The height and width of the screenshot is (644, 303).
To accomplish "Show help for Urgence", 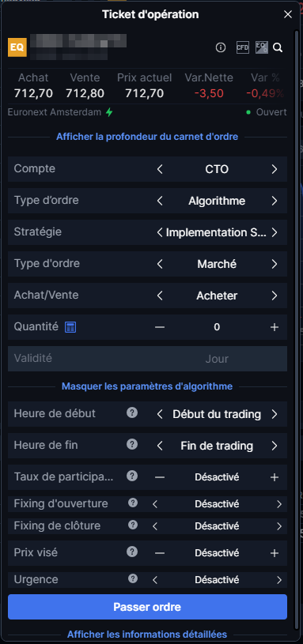I will tap(133, 578).
